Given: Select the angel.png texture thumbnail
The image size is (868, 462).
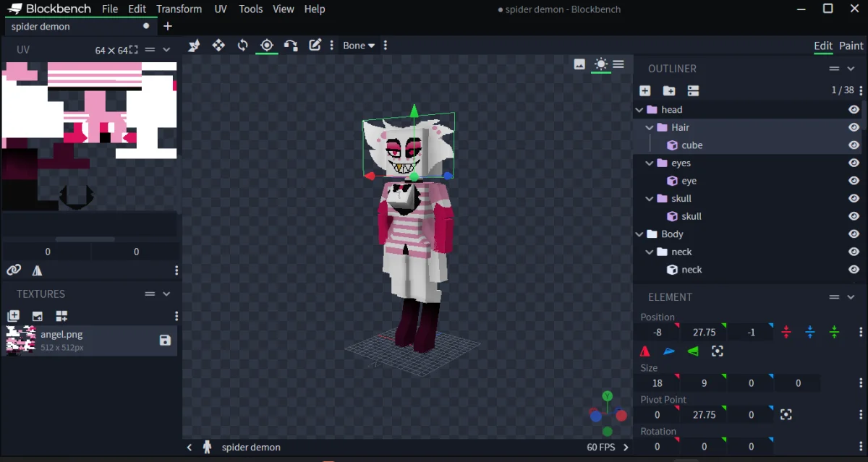Looking at the screenshot, I should click(x=21, y=340).
